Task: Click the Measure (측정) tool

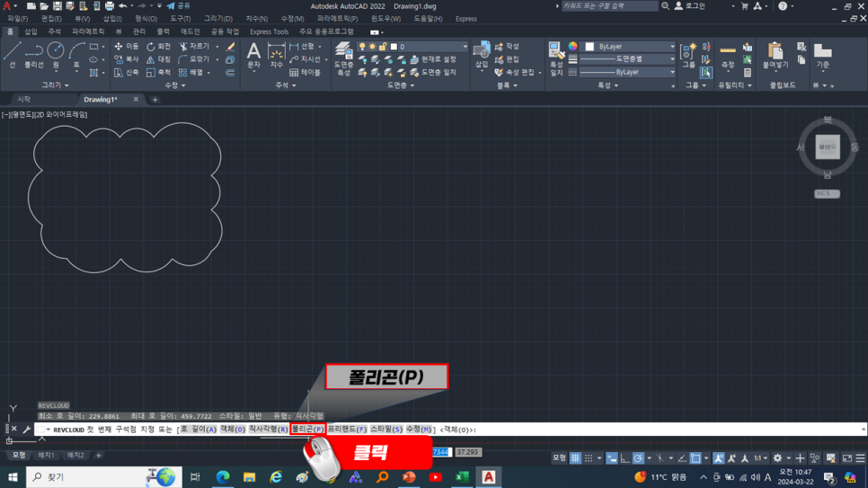Action: click(x=728, y=55)
